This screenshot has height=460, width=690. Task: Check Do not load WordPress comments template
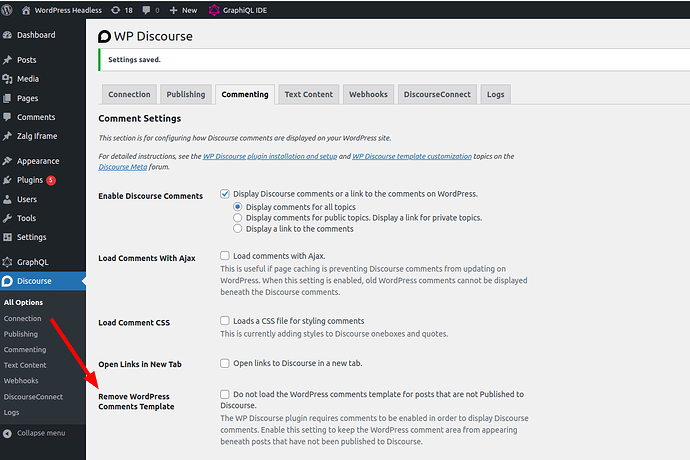pyautogui.click(x=225, y=394)
